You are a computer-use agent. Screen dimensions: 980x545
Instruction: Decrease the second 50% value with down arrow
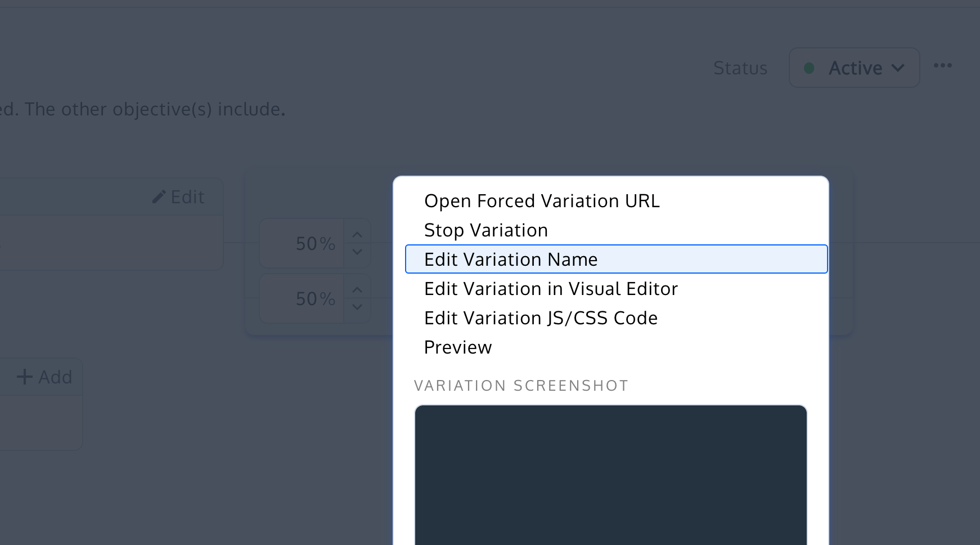357,307
